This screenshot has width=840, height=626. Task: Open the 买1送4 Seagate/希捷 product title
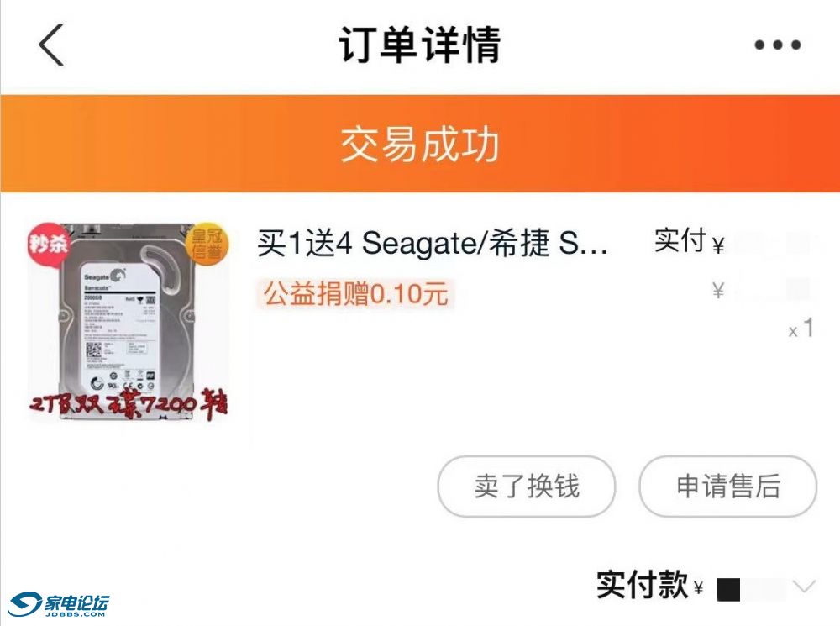pos(433,243)
